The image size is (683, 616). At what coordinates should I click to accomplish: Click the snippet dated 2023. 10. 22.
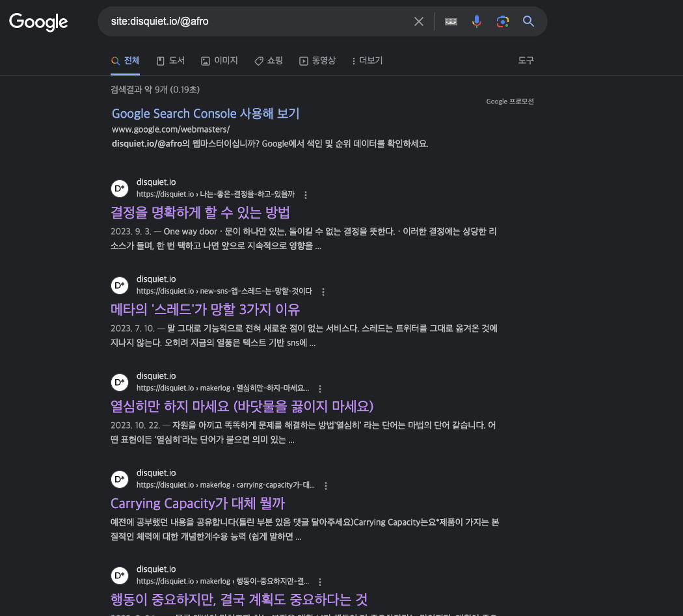(303, 433)
